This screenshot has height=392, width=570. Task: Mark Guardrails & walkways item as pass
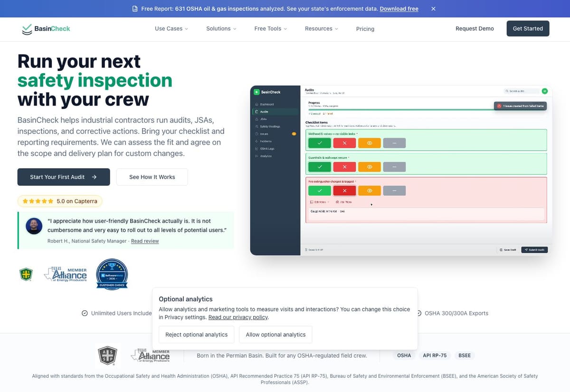(320, 167)
